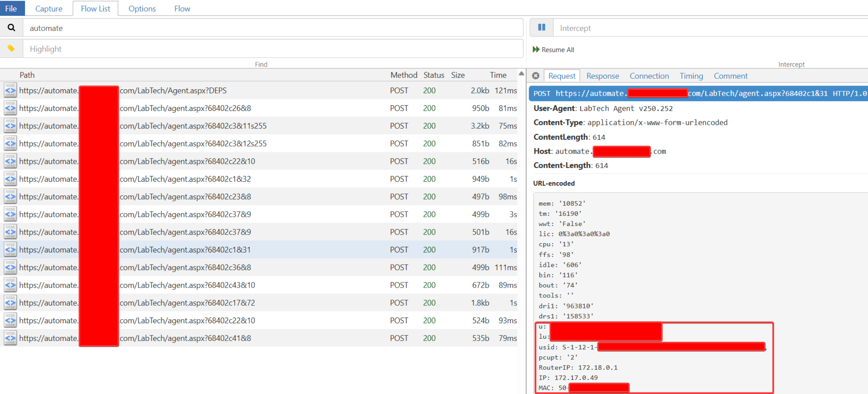Click the icon of the 68402c36&8 flow

point(10,268)
